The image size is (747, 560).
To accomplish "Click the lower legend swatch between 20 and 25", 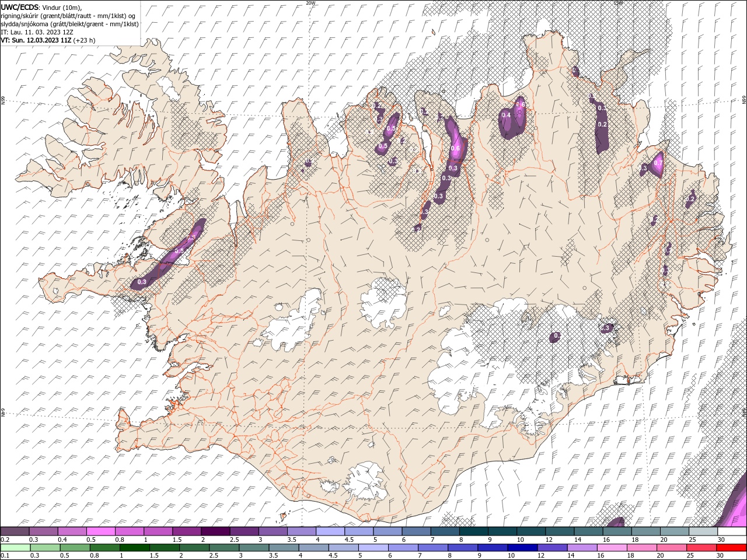I will coord(672,548).
